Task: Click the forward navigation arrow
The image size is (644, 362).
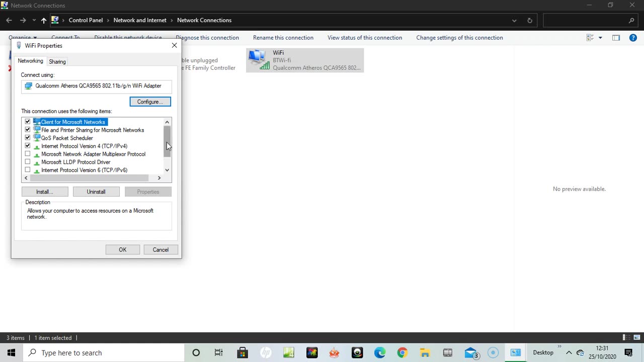Action: coord(23,21)
